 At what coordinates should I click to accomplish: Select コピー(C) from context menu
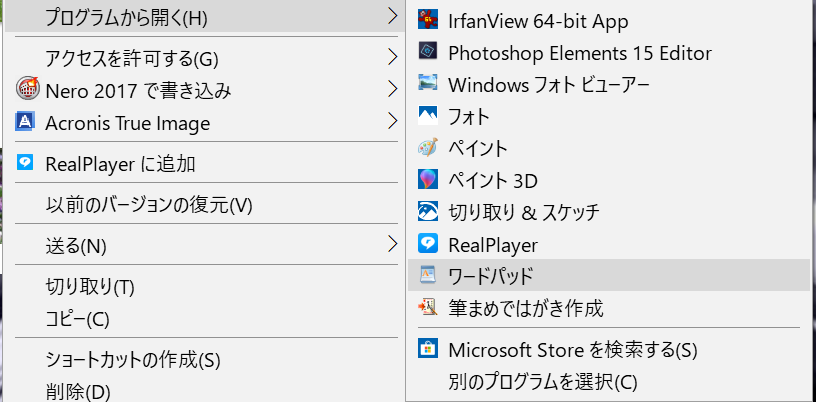(x=205, y=318)
